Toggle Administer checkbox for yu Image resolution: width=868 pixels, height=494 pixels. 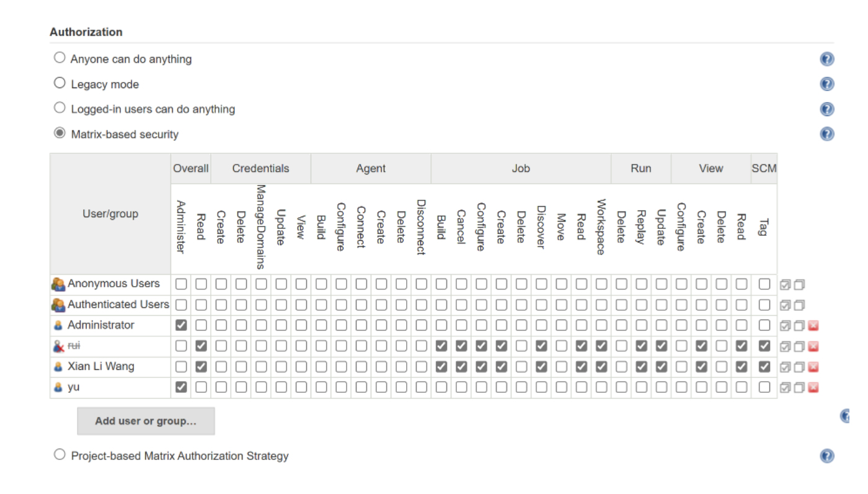coord(181,387)
